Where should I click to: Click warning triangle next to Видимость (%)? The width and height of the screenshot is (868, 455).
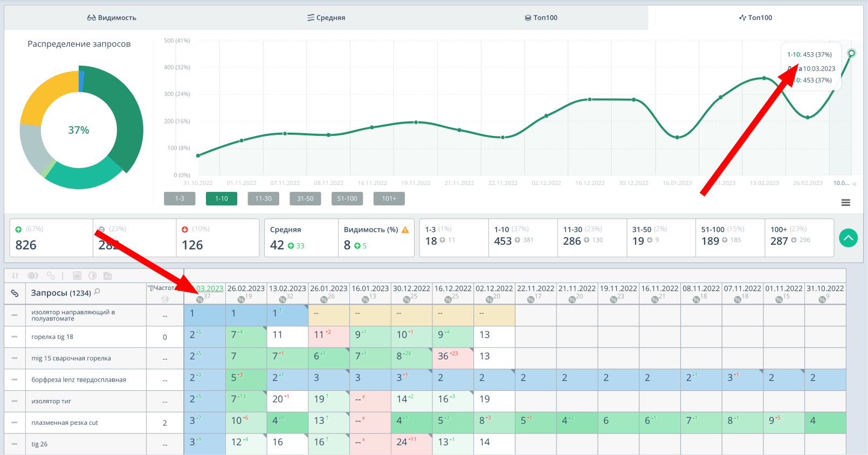point(405,230)
